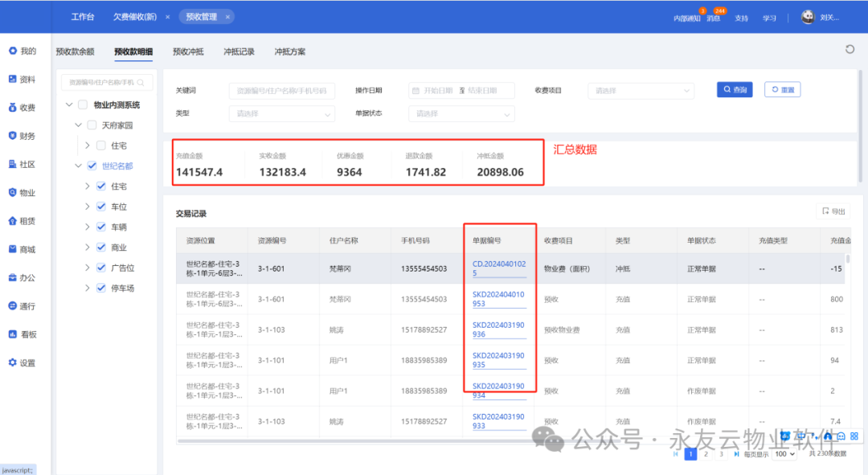
Task: Check 住宅 under 天府家园
Action: (100, 145)
